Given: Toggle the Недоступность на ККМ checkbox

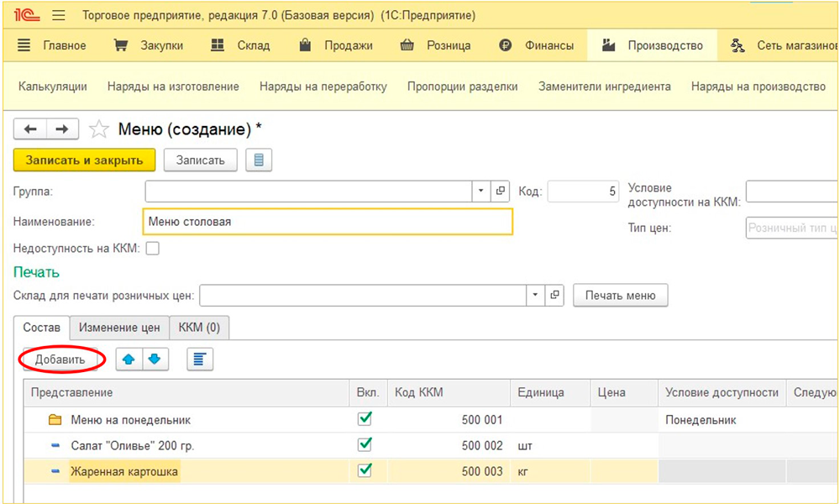Looking at the screenshot, I should pyautogui.click(x=153, y=249).
